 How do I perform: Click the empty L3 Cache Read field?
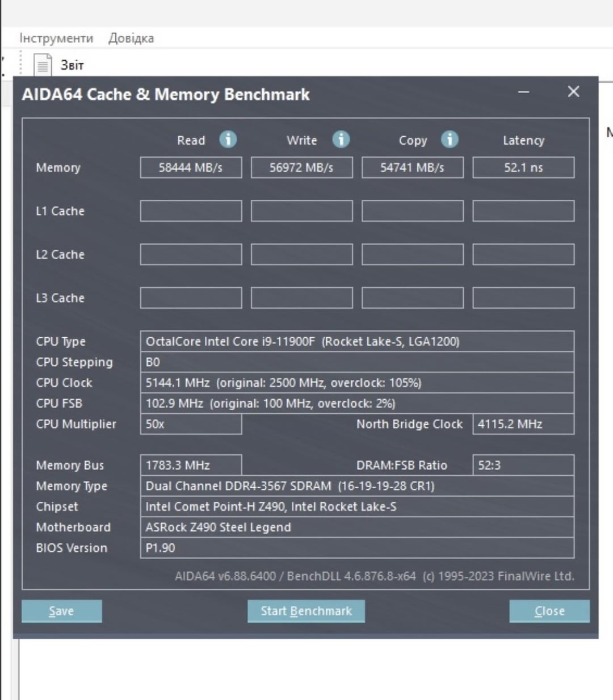(191, 297)
